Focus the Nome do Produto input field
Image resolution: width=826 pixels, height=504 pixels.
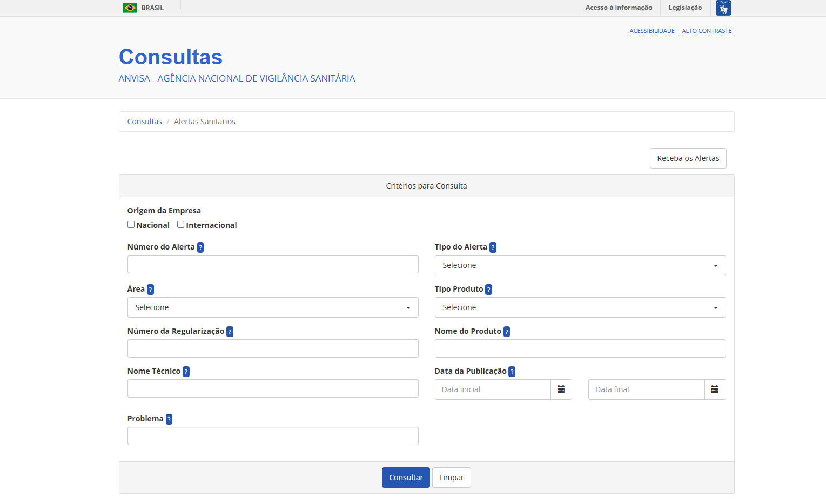(x=580, y=348)
